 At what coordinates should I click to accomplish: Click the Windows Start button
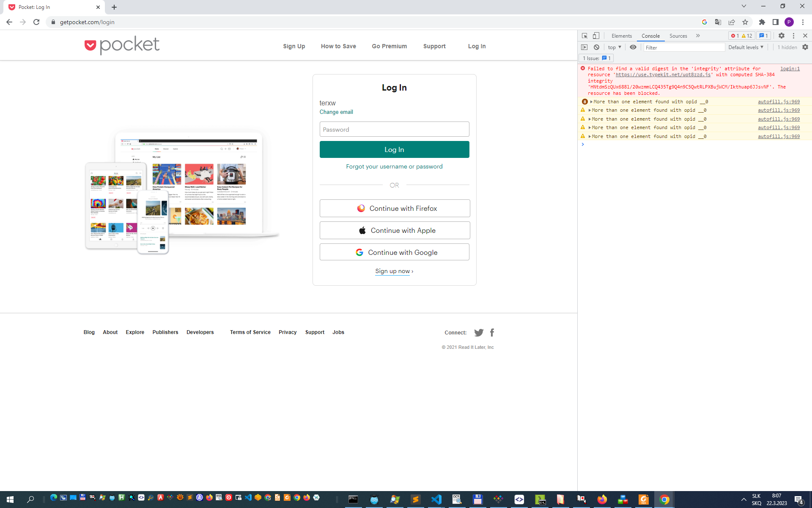click(x=10, y=500)
